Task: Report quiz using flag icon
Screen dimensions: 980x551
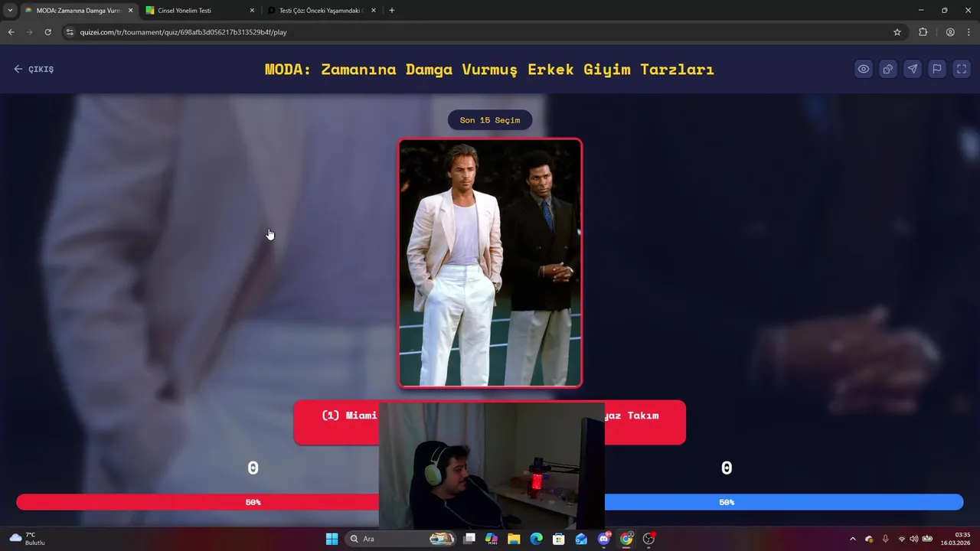Action: 937,69
